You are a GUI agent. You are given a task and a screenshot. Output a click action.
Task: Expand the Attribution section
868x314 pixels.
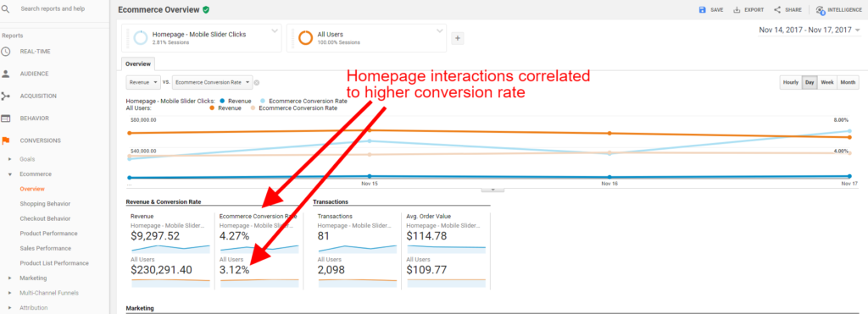click(x=9, y=308)
